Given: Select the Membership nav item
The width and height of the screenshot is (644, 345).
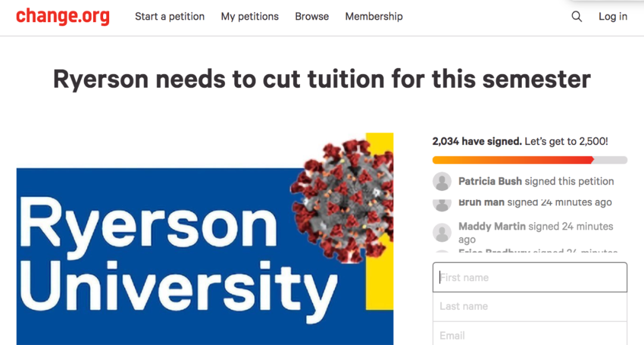Looking at the screenshot, I should tap(374, 17).
